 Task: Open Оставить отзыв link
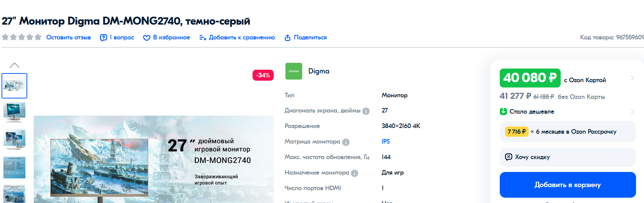click(69, 37)
